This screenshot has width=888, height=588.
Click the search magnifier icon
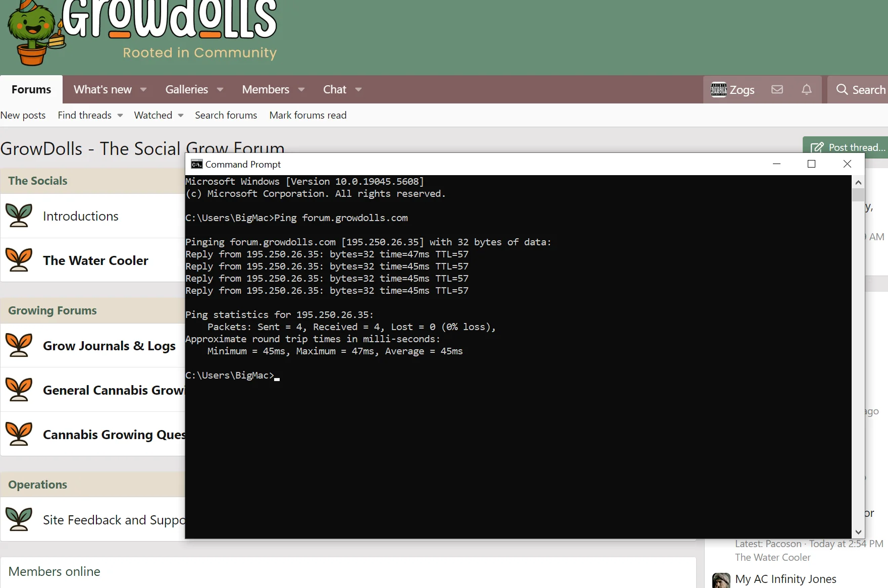pyautogui.click(x=842, y=89)
